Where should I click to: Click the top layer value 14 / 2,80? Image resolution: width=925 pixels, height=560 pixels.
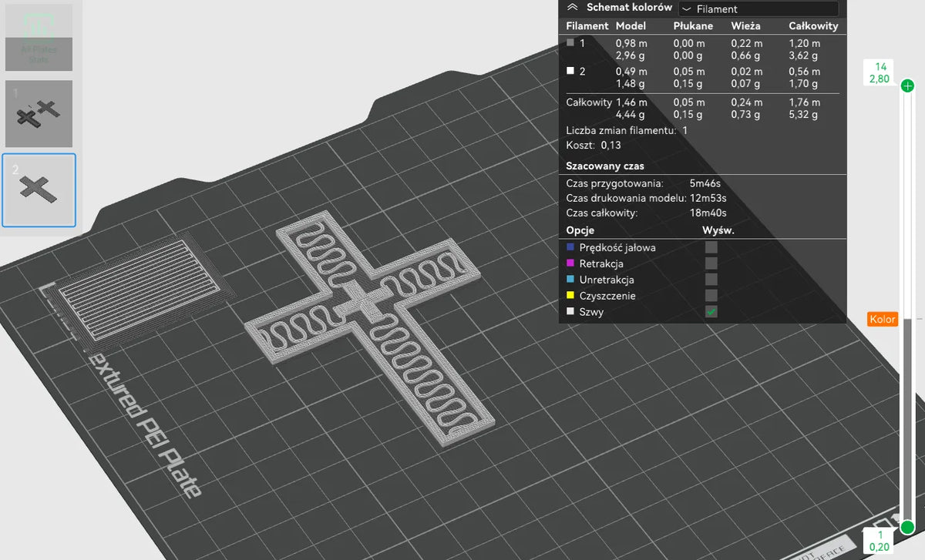880,72
